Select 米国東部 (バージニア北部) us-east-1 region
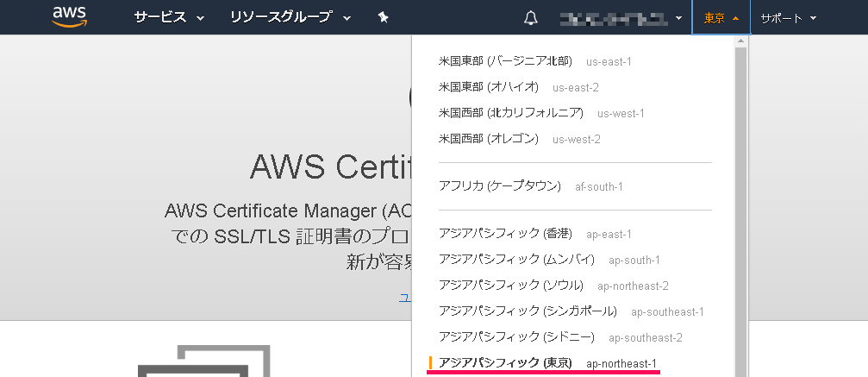The height and width of the screenshot is (377, 868). click(x=534, y=61)
